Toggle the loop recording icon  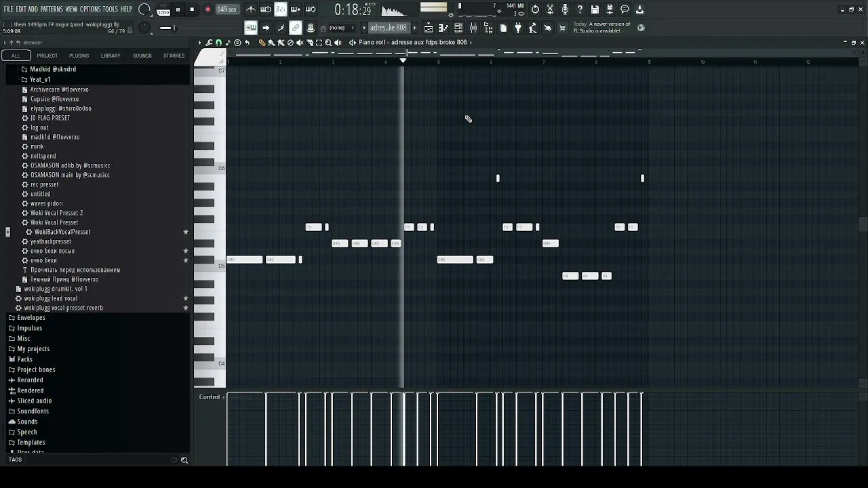click(x=311, y=9)
